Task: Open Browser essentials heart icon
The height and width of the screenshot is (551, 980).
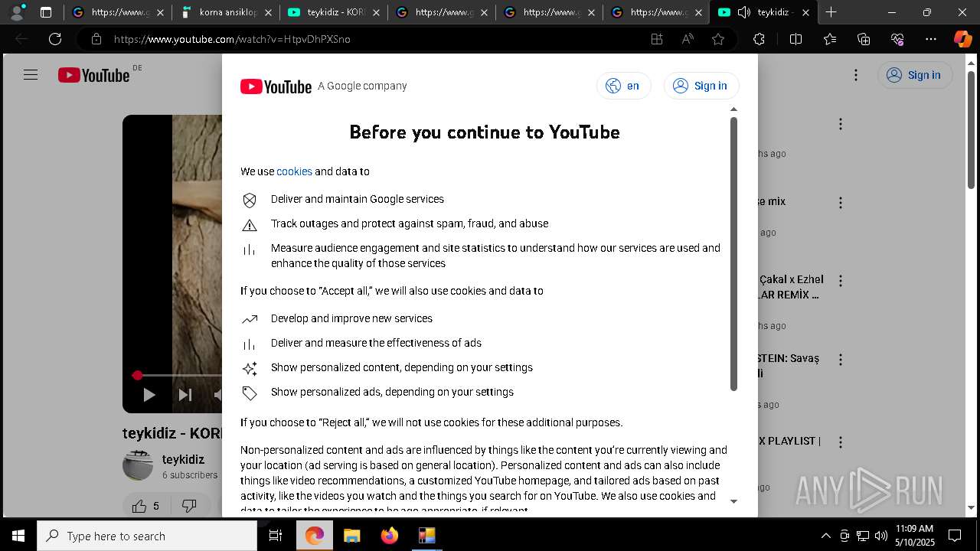Action: coord(897,39)
